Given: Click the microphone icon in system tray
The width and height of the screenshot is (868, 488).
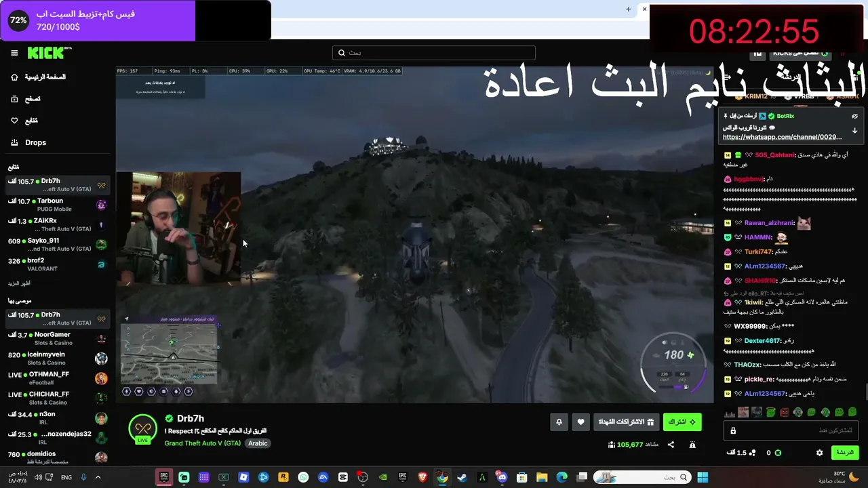Looking at the screenshot, I should coord(83,477).
